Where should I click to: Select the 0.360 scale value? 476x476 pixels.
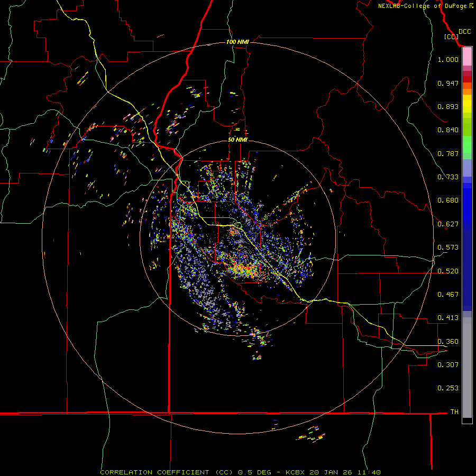(448, 342)
